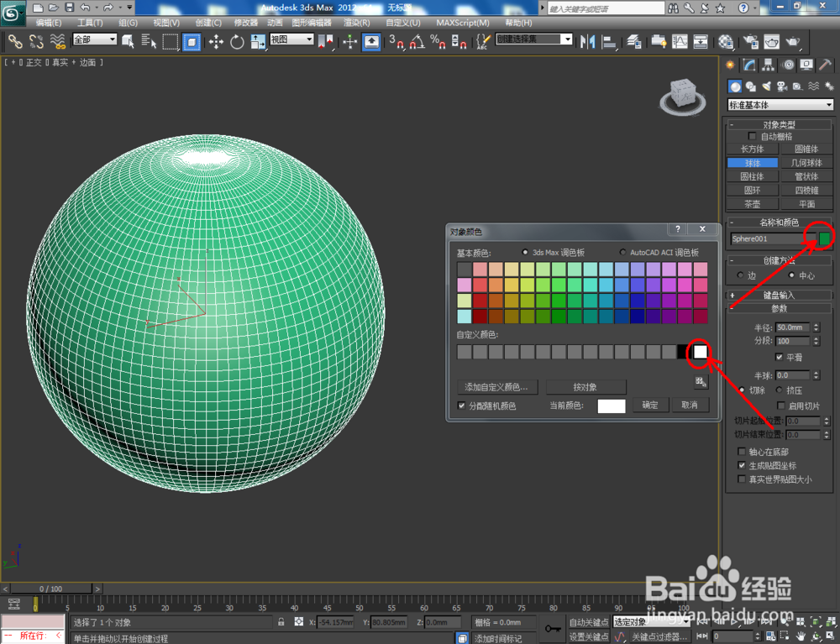This screenshot has height=644, width=840.
Task: Click the white custom color swatch
Action: pos(700,352)
